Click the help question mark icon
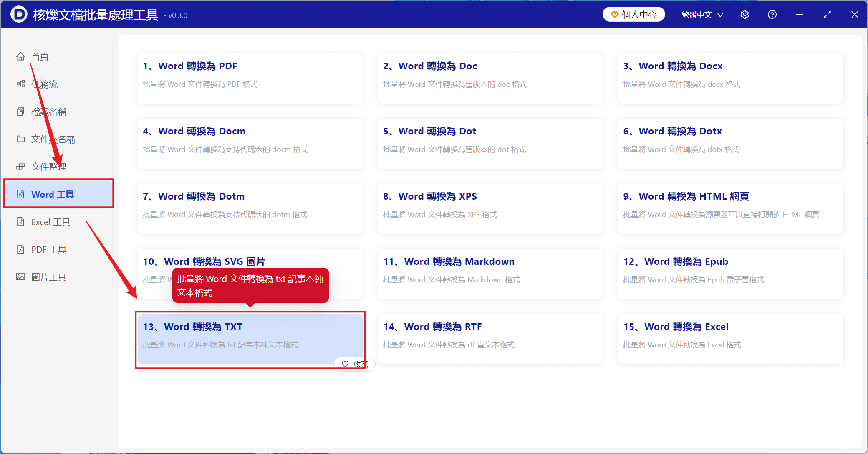 (772, 15)
